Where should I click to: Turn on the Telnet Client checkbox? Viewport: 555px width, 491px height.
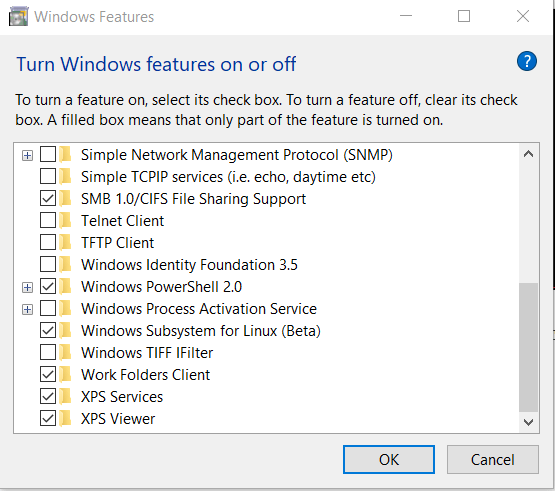[48, 220]
